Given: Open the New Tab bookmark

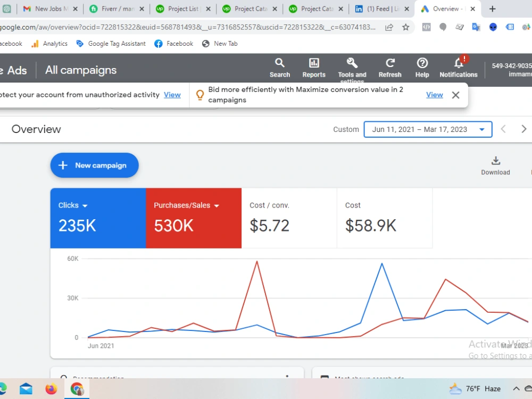Looking at the screenshot, I should click(x=220, y=44).
